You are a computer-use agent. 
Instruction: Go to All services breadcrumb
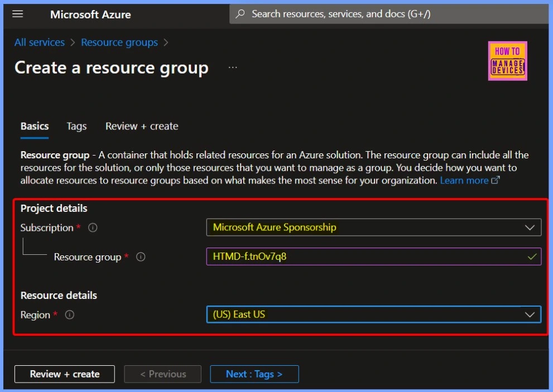coord(40,42)
